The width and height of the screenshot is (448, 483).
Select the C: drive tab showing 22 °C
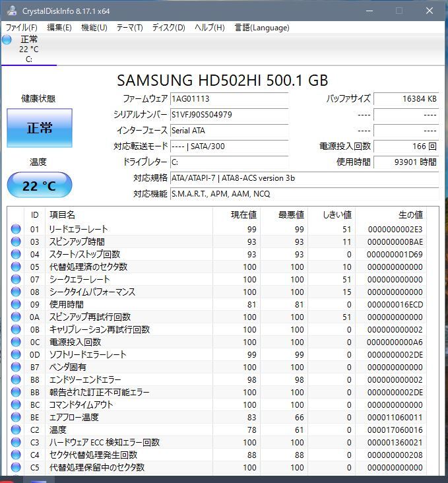point(29,49)
